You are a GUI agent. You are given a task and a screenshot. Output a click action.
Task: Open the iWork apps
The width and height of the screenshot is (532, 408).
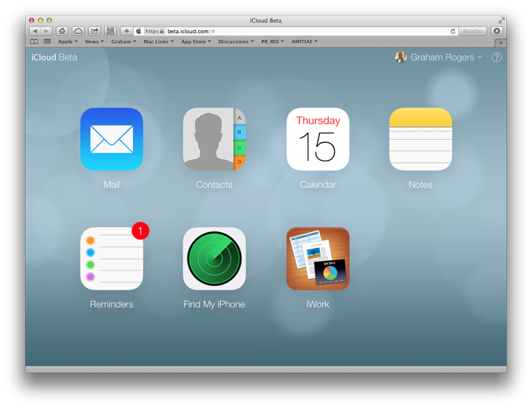pyautogui.click(x=318, y=259)
